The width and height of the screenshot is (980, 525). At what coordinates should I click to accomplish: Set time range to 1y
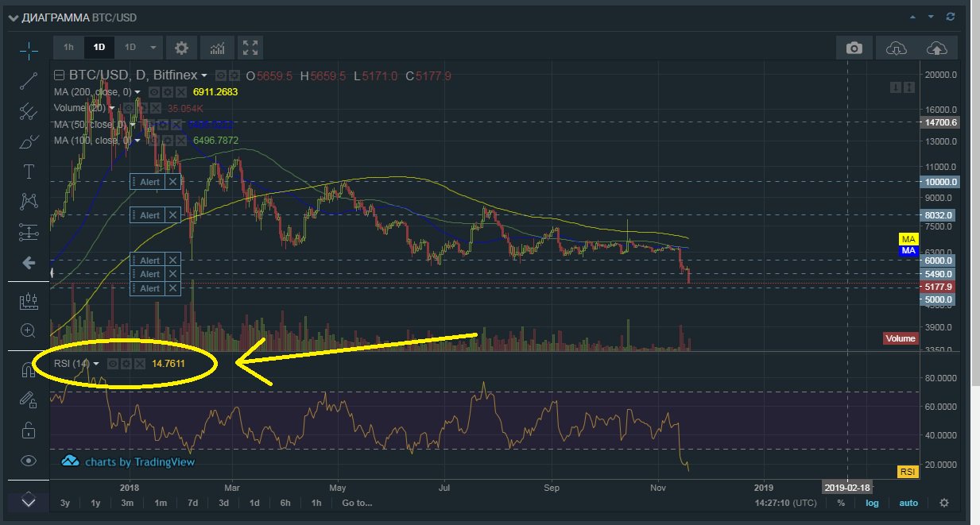[95, 503]
